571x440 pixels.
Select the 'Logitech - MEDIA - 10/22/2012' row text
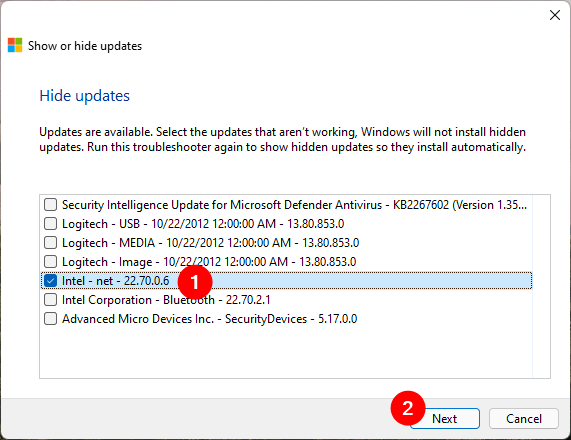point(210,243)
